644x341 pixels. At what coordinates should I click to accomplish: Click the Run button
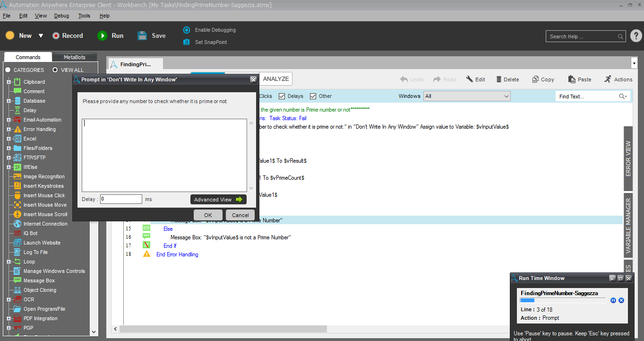click(x=111, y=36)
